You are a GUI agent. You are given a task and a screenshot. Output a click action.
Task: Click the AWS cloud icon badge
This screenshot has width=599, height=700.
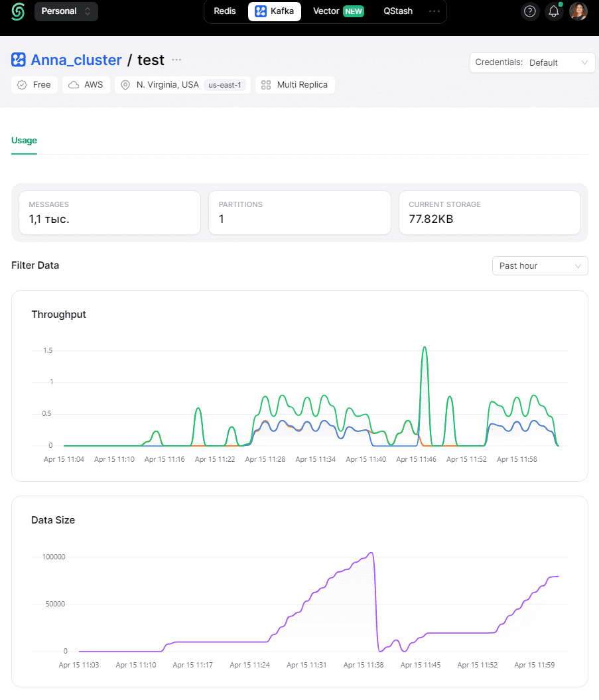pyautogui.click(x=74, y=85)
